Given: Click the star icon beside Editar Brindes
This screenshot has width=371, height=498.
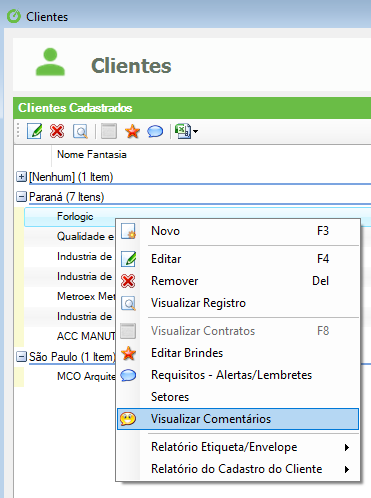Looking at the screenshot, I should tap(128, 353).
